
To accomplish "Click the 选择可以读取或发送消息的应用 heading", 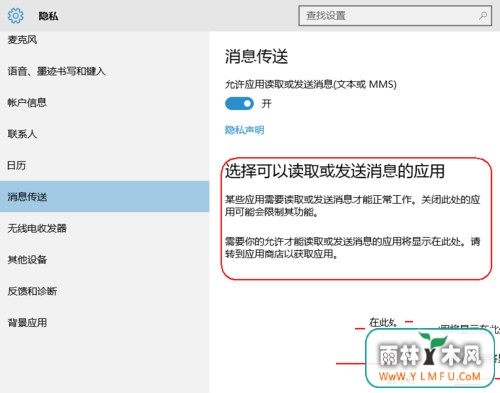I will (x=335, y=171).
